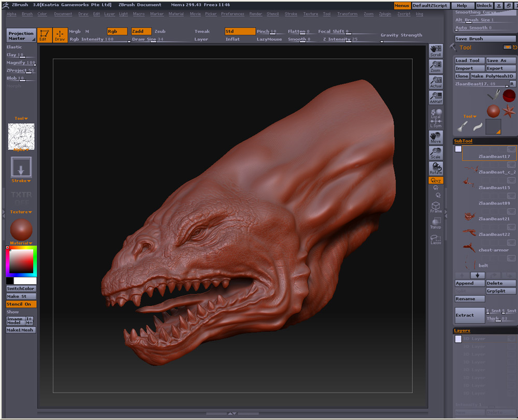The height and width of the screenshot is (420, 518).
Task: Open the red Material sphere picker
Action: tap(21, 230)
